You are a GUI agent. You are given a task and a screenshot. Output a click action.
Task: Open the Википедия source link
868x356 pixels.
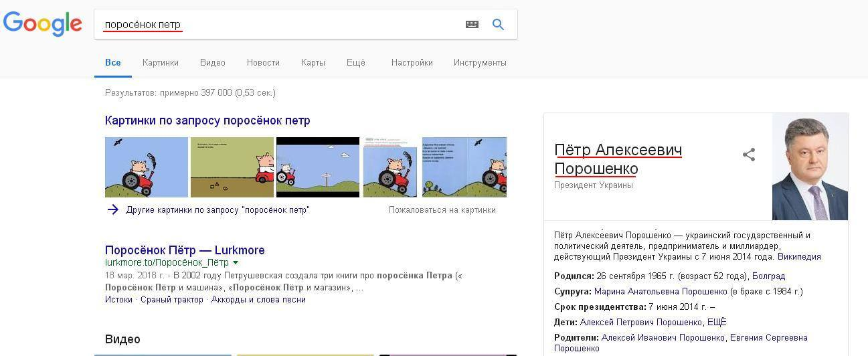click(799, 256)
